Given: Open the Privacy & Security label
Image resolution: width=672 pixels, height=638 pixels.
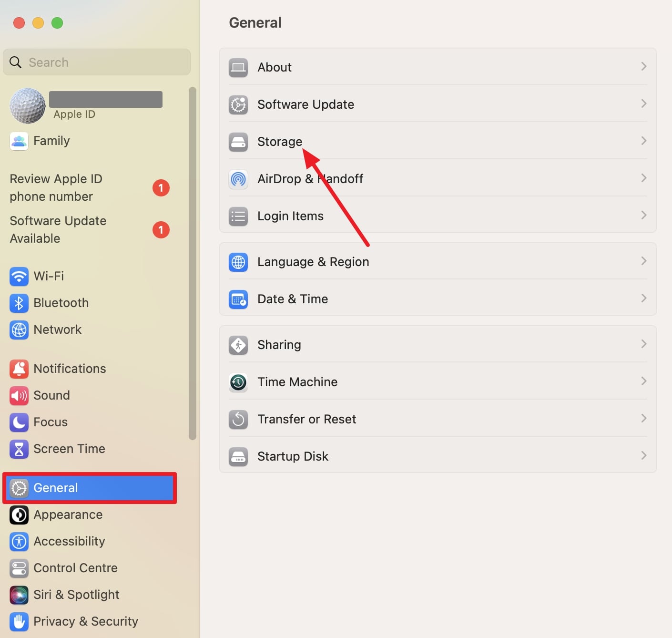Looking at the screenshot, I should [86, 621].
